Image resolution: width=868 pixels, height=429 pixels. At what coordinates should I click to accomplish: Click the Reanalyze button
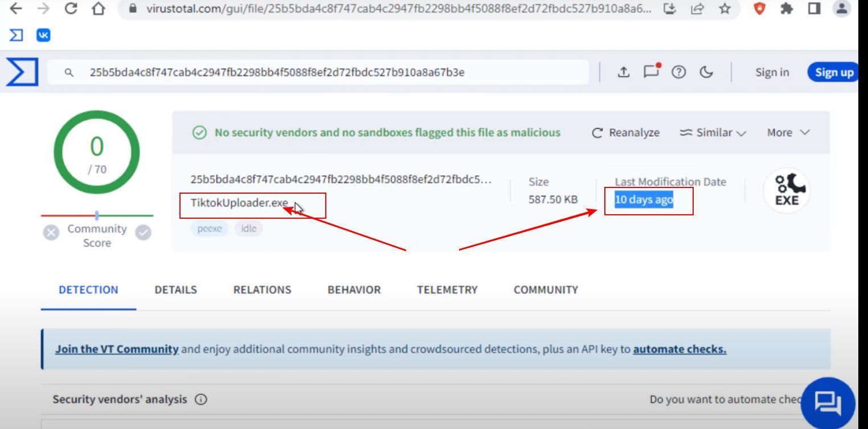626,133
